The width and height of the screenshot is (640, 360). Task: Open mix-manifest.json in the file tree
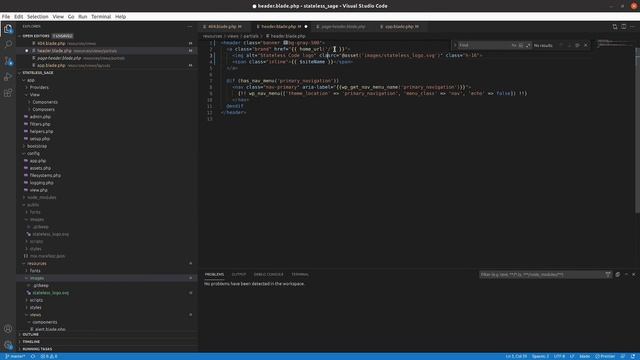tap(47, 256)
